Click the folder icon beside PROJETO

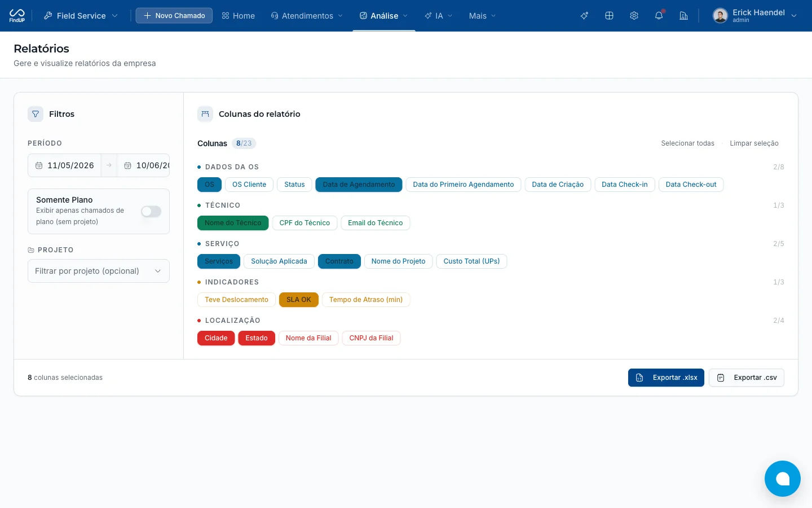click(31, 250)
